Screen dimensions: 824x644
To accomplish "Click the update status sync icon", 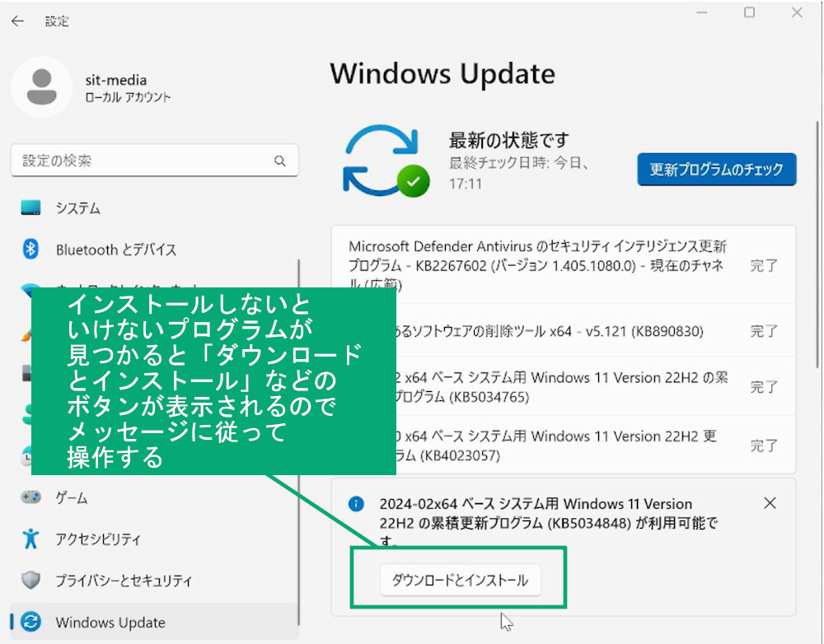I will coord(386,161).
